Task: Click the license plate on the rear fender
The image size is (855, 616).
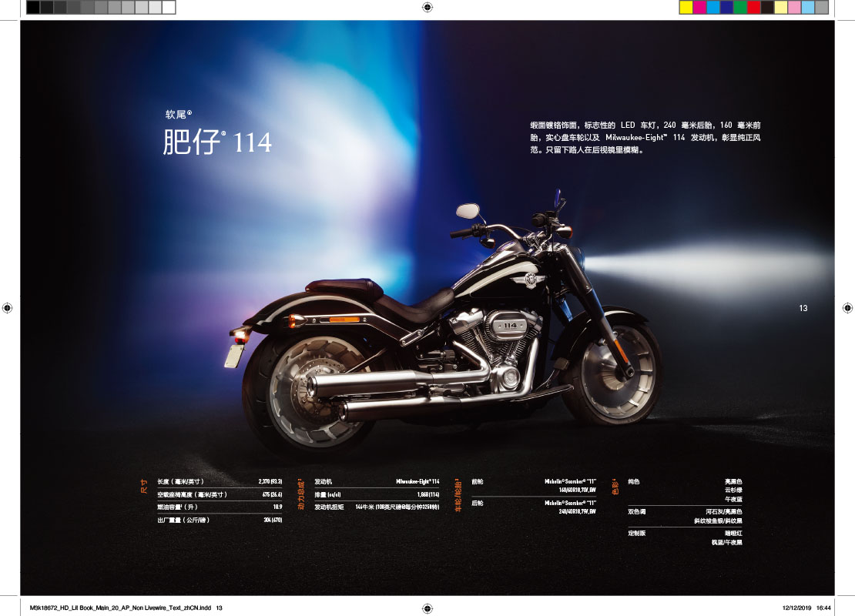Action: (234, 356)
